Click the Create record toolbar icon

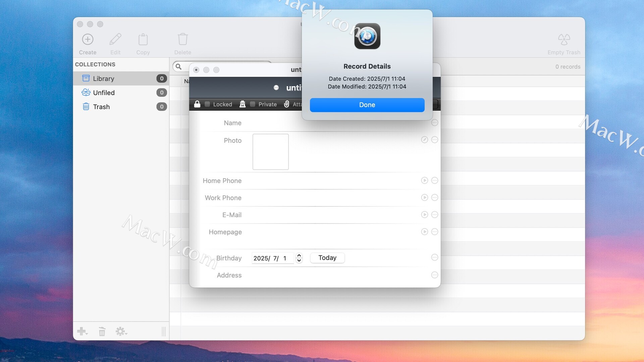[x=88, y=40]
